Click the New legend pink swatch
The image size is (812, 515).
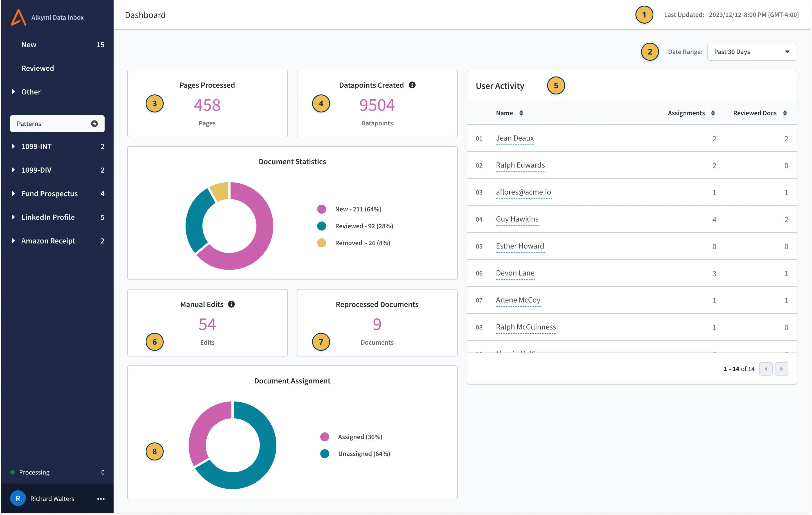[321, 209]
